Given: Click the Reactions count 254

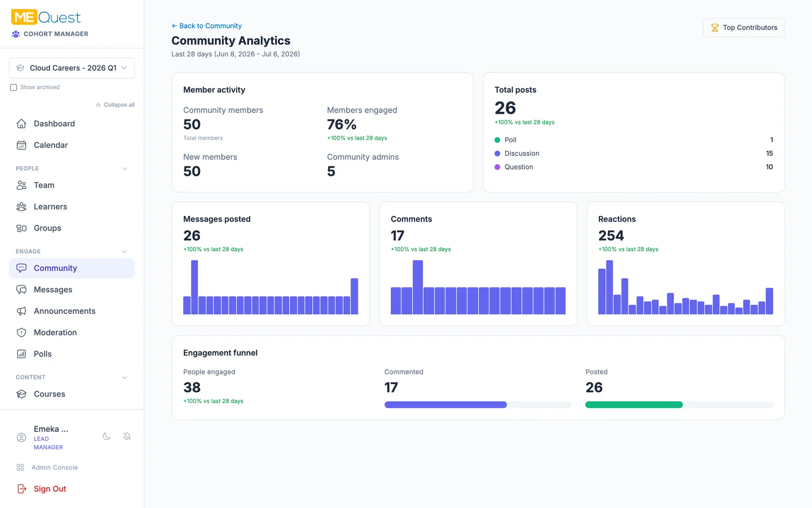Looking at the screenshot, I should (611, 236).
